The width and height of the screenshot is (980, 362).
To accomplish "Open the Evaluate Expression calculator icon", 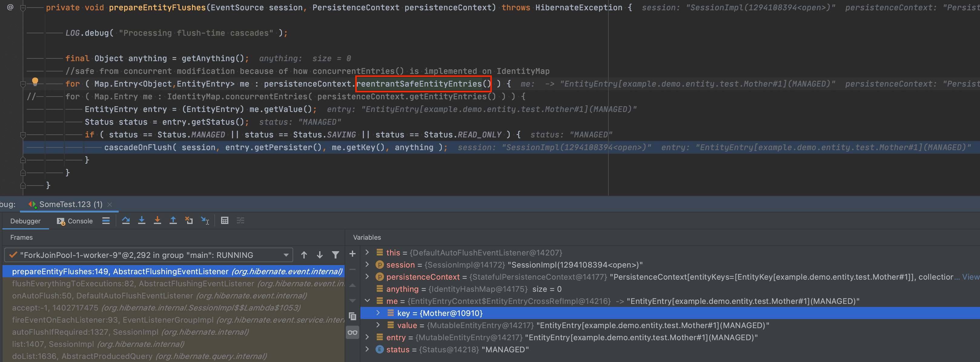I will click(224, 221).
